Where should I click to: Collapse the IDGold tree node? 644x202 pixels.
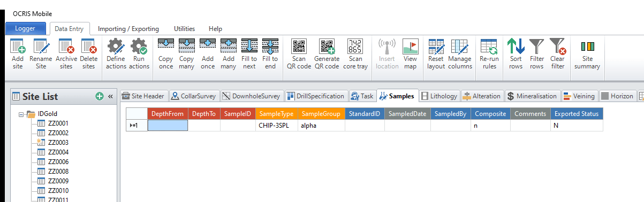[21, 114]
